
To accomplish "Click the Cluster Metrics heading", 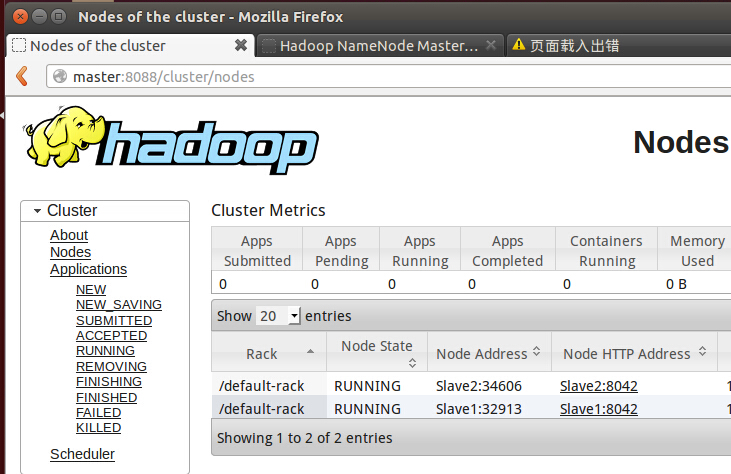I will tap(268, 210).
